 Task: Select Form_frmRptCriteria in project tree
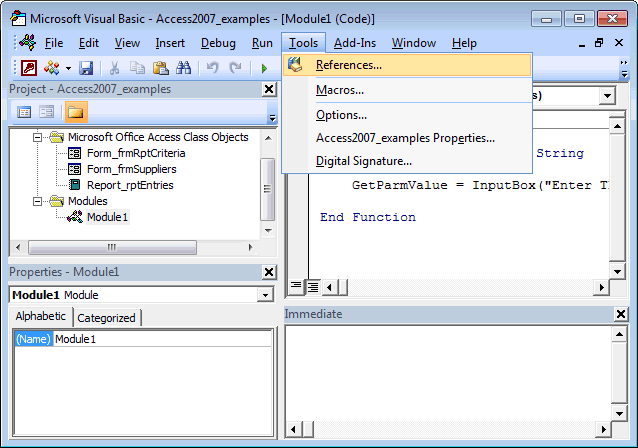(x=136, y=153)
